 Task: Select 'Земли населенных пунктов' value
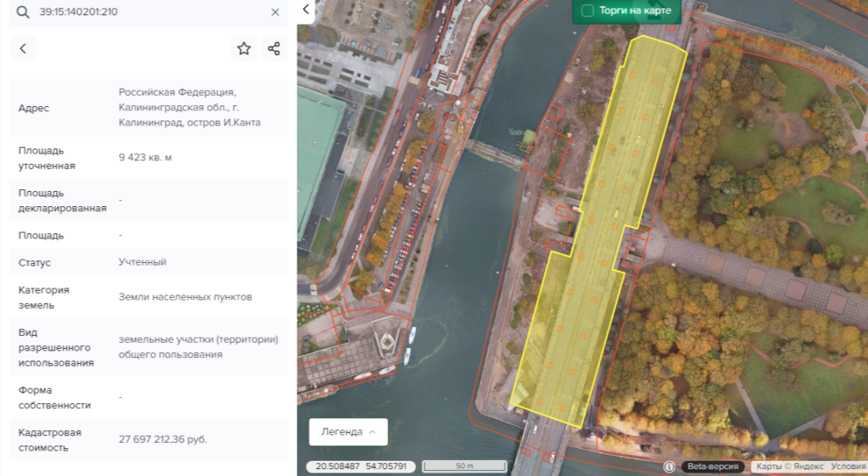186,297
